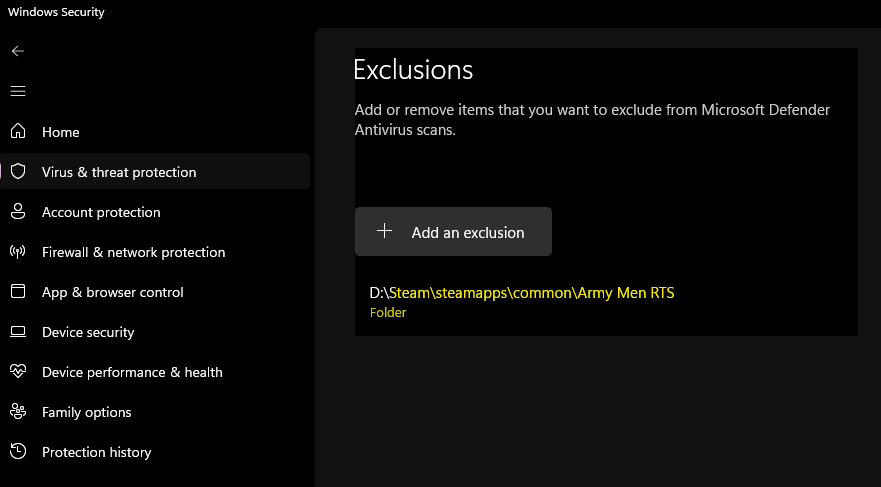Navigate to Family options
Viewport: 881px width, 487px height.
[x=86, y=412]
